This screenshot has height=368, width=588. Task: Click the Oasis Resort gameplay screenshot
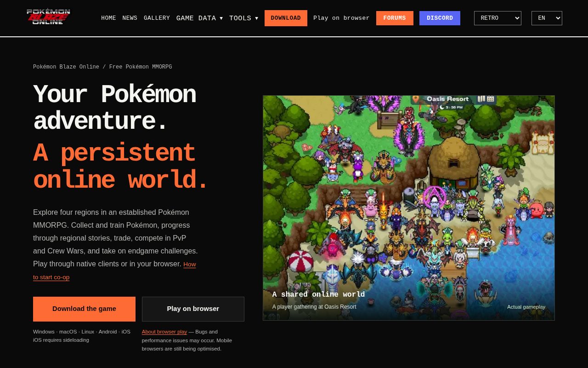click(409, 208)
